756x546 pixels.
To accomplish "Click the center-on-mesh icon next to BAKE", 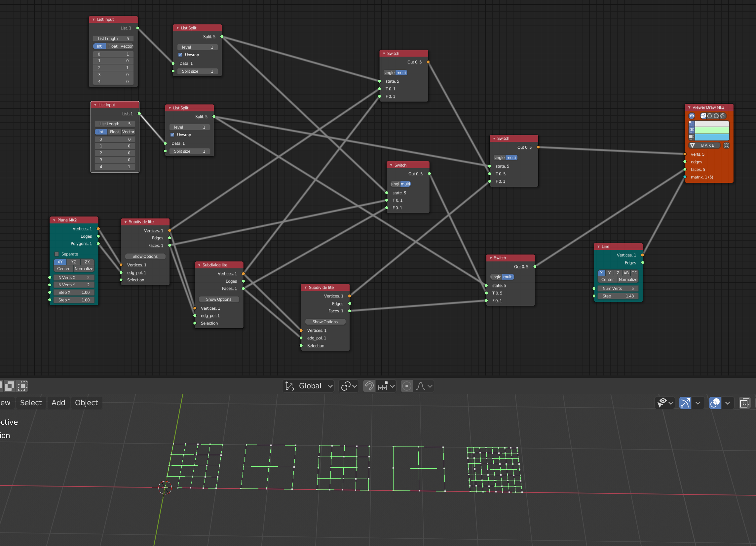I will pyautogui.click(x=726, y=145).
